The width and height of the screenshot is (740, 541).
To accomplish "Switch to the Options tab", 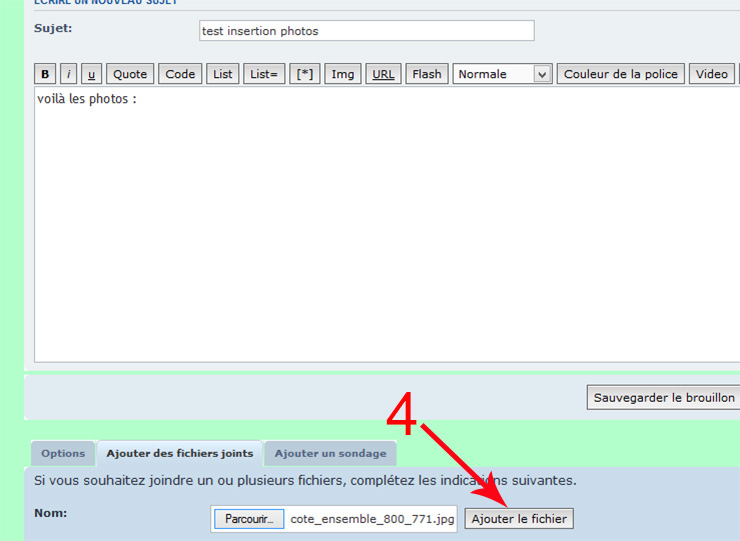I will pyautogui.click(x=63, y=454).
